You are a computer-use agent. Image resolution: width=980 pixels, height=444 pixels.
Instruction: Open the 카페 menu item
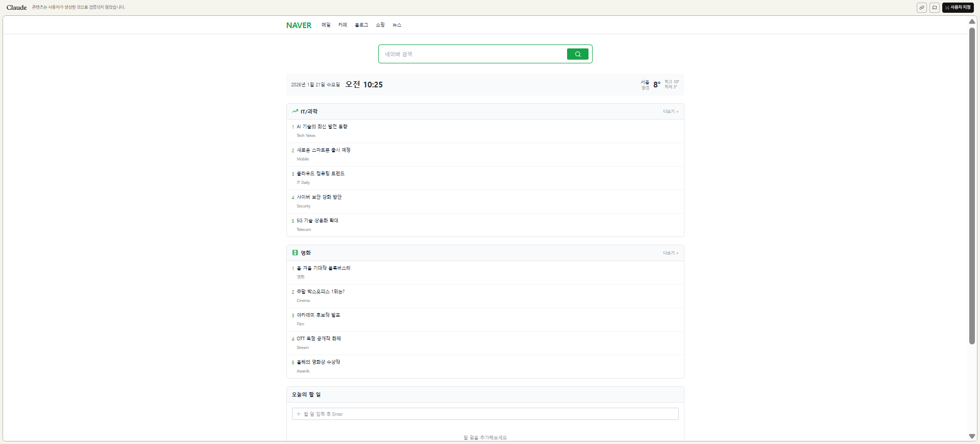point(342,25)
